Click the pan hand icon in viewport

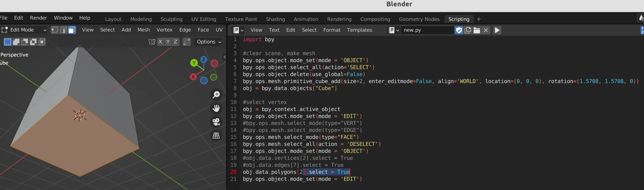[216, 108]
